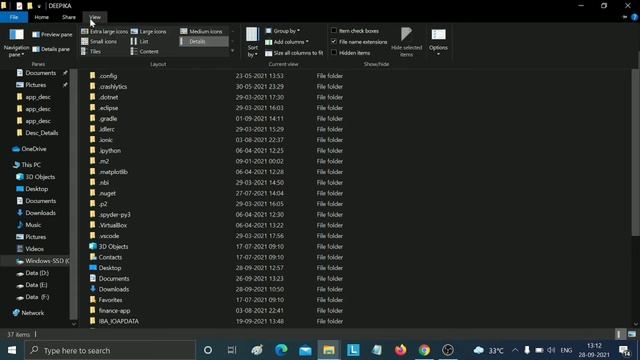Click the taskbar search box
The width and height of the screenshot is (640, 360).
[110, 350]
